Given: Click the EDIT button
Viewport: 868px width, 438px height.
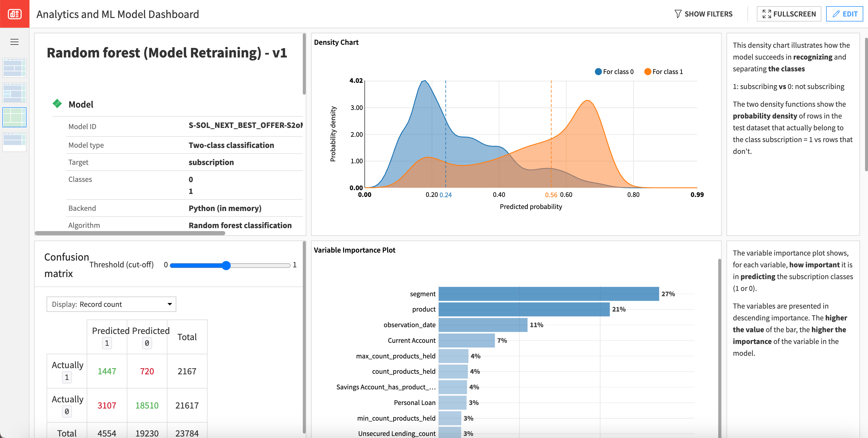Looking at the screenshot, I should click(844, 14).
